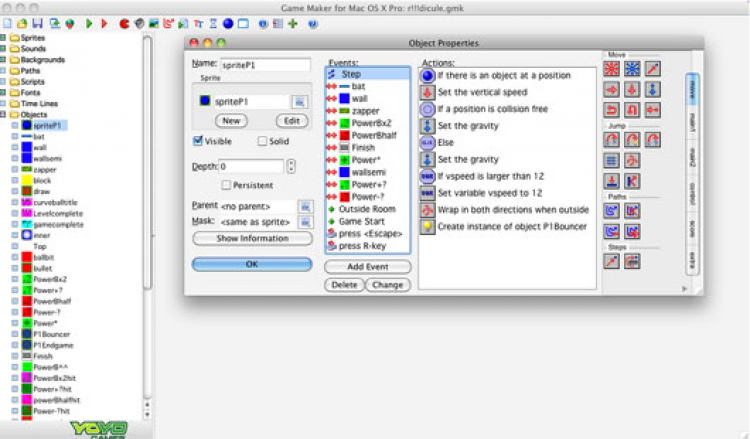Expand the Fonts folder in resource tree
This screenshot has height=439, width=750.
pos(3,92)
